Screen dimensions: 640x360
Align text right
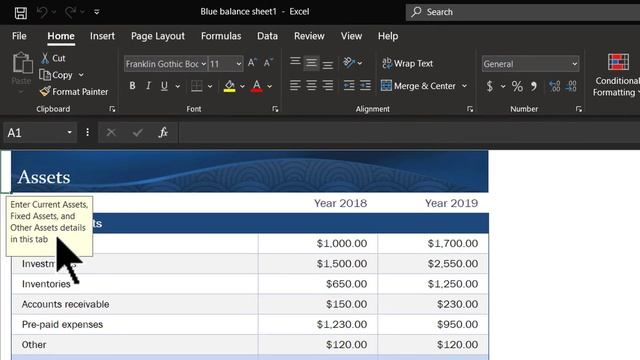point(327,85)
